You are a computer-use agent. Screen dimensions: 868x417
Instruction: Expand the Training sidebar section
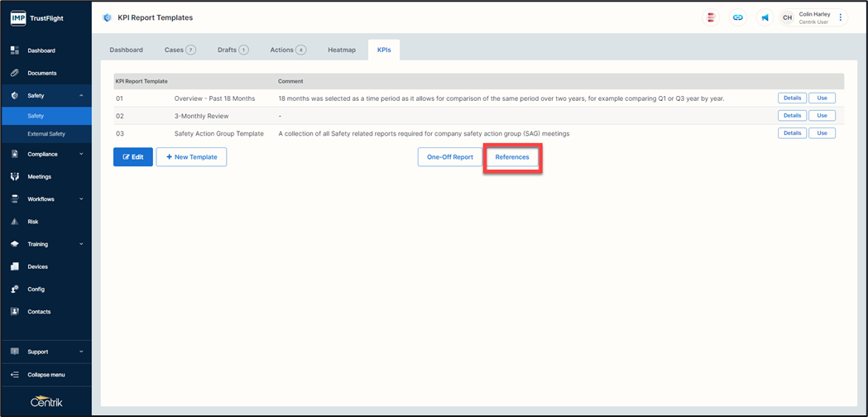81,244
